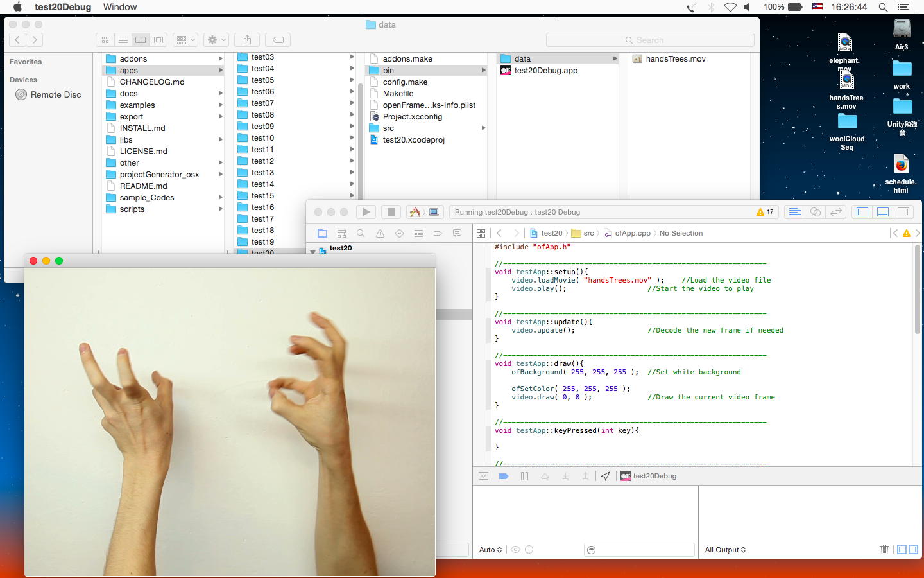Click the variables filter field in debug area

(x=639, y=550)
